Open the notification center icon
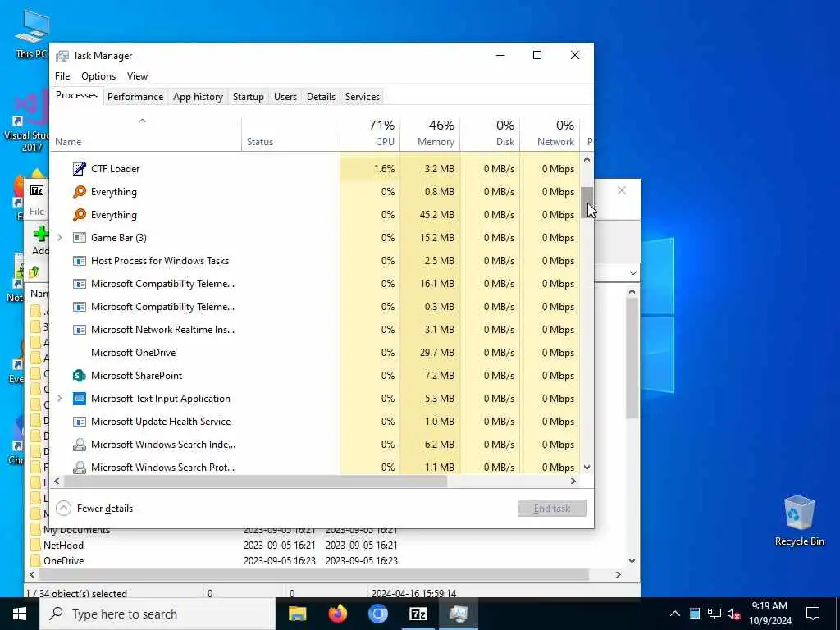This screenshot has height=630, width=840. (813, 614)
